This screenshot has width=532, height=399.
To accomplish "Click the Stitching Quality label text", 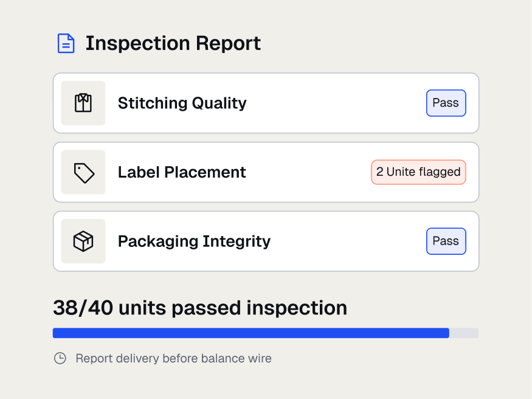I will point(182,103).
